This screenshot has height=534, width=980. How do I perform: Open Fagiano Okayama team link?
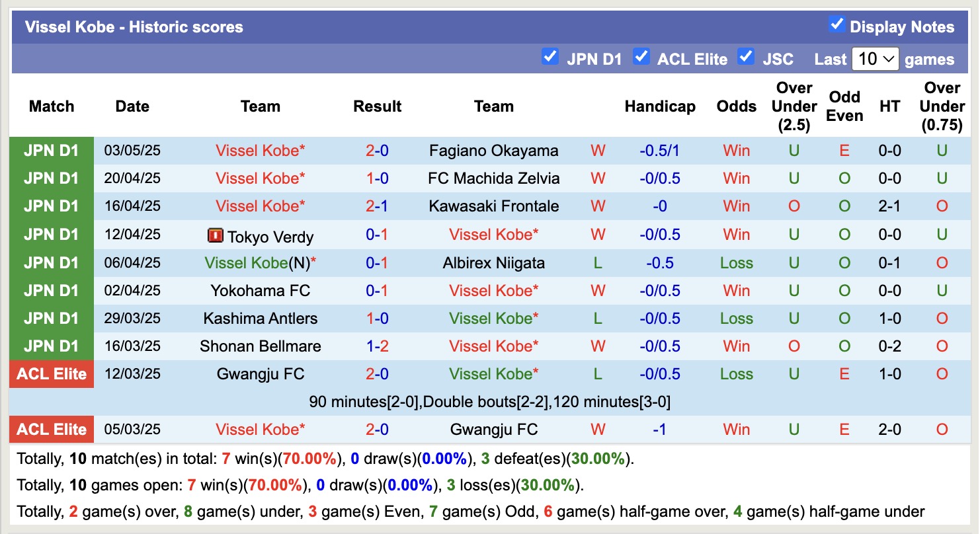tap(493, 151)
